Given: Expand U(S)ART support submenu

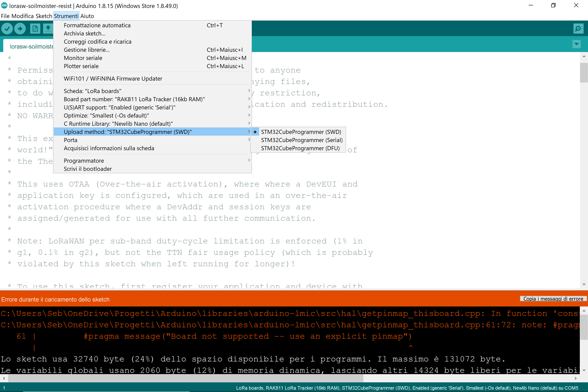Looking at the screenshot, I should [x=153, y=107].
